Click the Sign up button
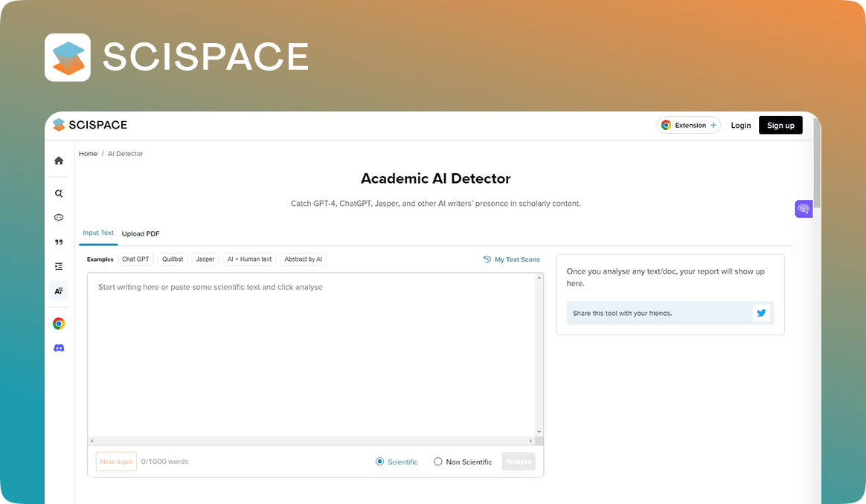Image resolution: width=866 pixels, height=504 pixels. 780,126
